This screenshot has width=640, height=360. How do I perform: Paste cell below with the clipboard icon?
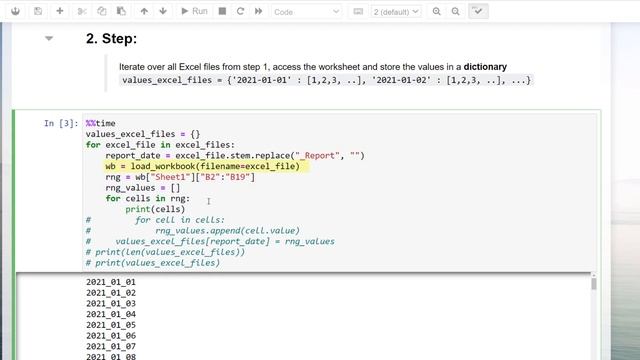tap(121, 11)
